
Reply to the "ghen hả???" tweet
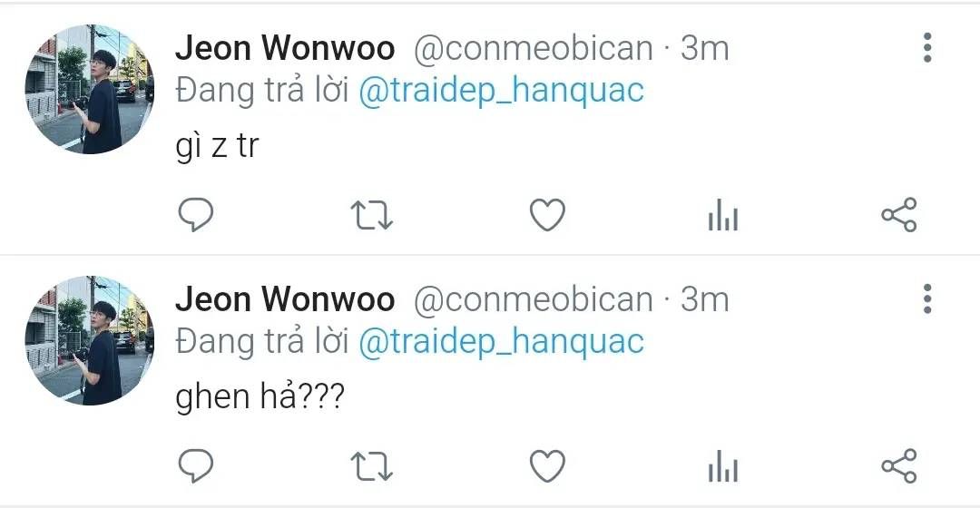pos(196,466)
